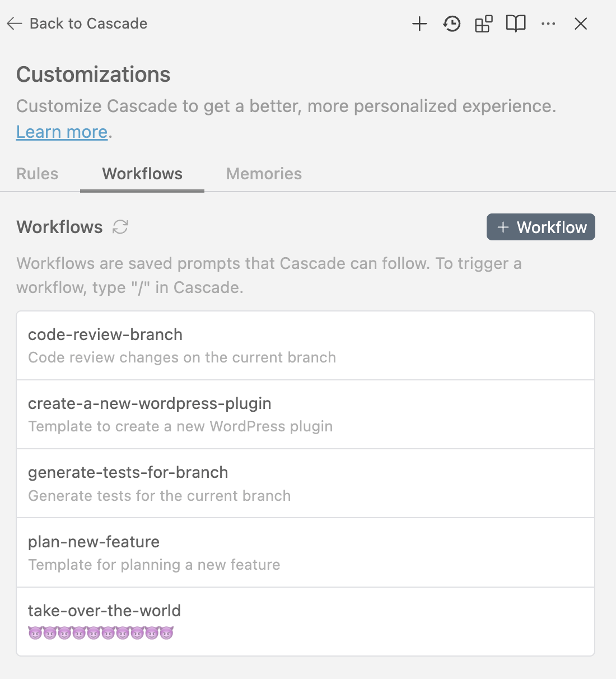Start a new conversation with plus icon
This screenshot has height=679, width=616.
click(x=419, y=24)
